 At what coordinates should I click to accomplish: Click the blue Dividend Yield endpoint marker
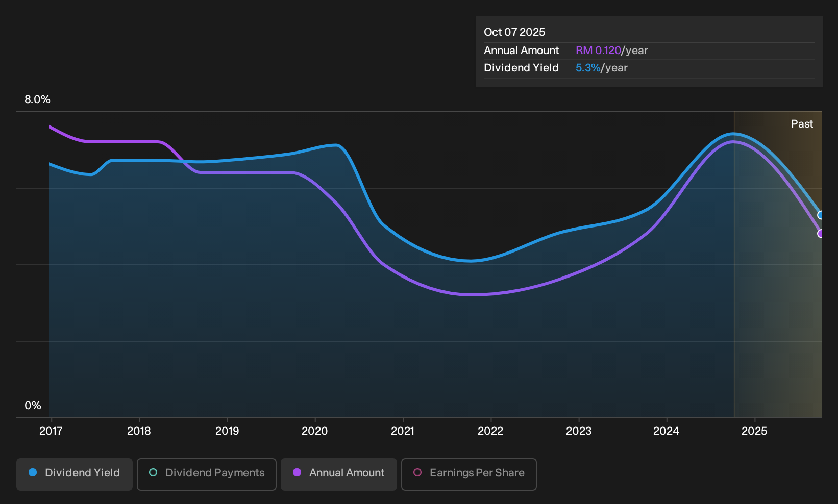click(821, 215)
